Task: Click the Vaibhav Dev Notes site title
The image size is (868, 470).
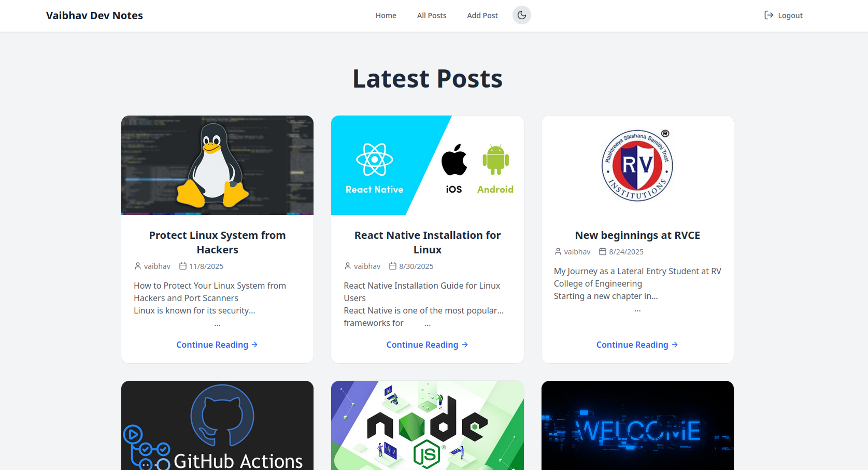Action: tap(94, 16)
